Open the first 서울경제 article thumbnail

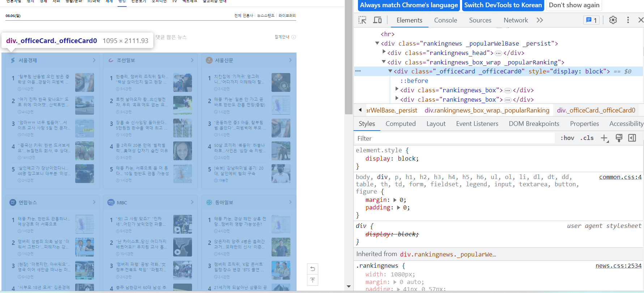pyautogui.click(x=85, y=82)
